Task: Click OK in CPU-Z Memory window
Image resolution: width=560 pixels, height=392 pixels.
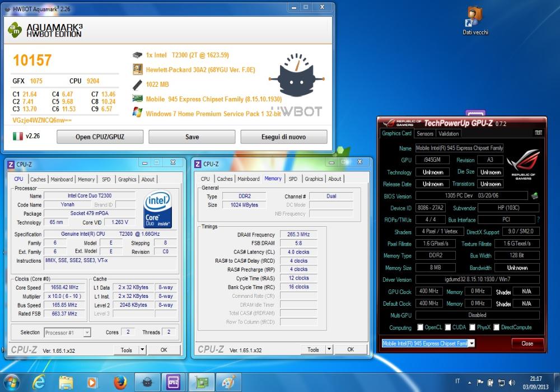Action: point(351,349)
